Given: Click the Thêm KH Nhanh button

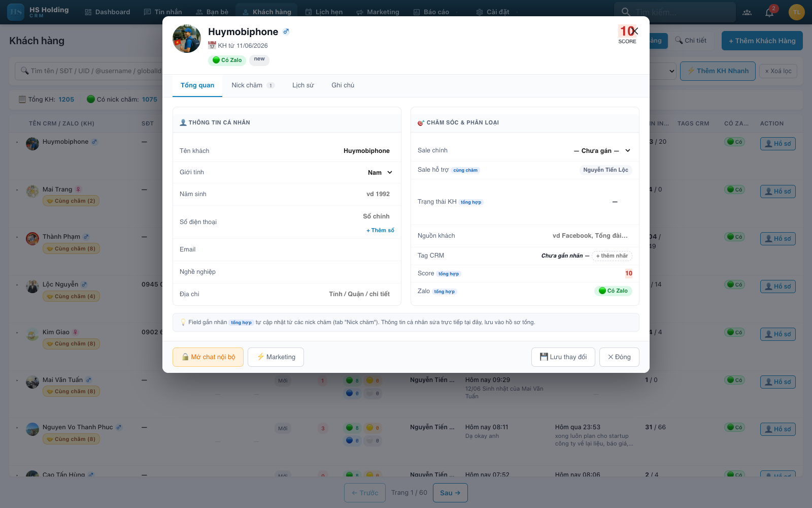Looking at the screenshot, I should [x=718, y=71].
